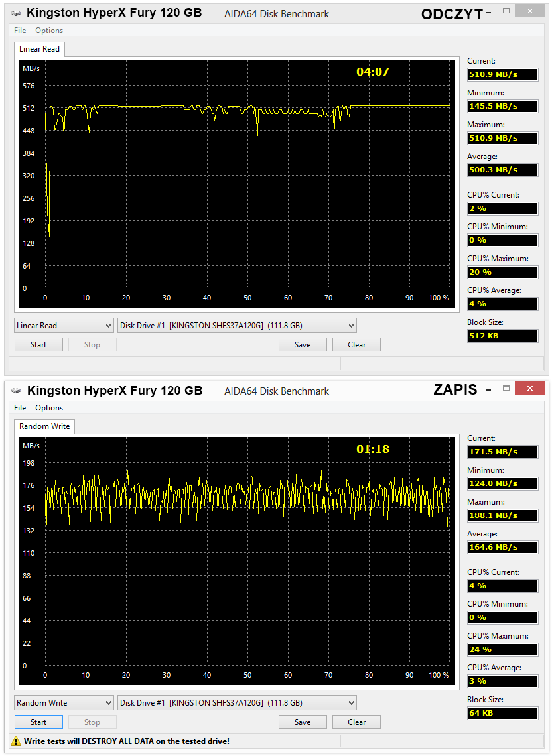Select the Random Write tab
This screenshot has width=552, height=756.
tap(44, 426)
